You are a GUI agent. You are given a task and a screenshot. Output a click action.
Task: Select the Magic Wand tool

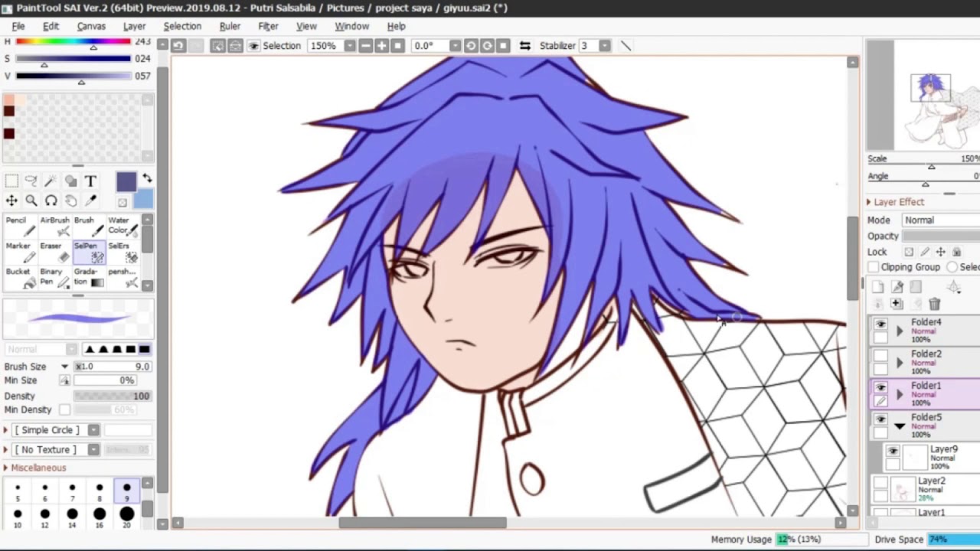click(x=51, y=181)
